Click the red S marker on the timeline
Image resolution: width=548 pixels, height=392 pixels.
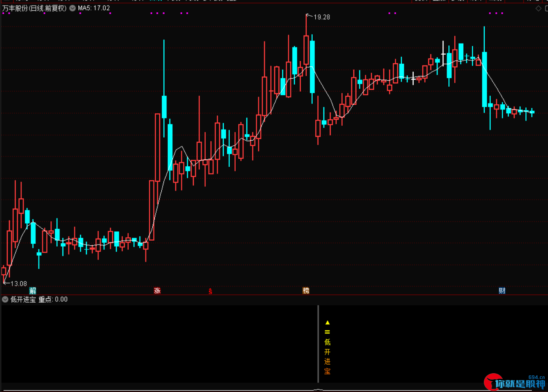pos(210,291)
